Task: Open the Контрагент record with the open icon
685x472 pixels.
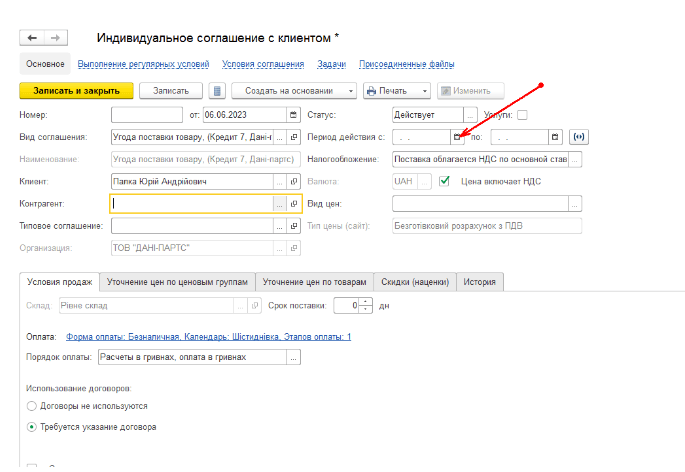Action: pyautogui.click(x=294, y=203)
